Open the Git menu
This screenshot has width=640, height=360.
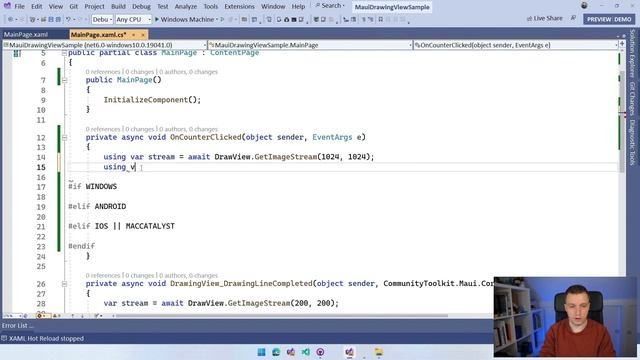click(73, 6)
